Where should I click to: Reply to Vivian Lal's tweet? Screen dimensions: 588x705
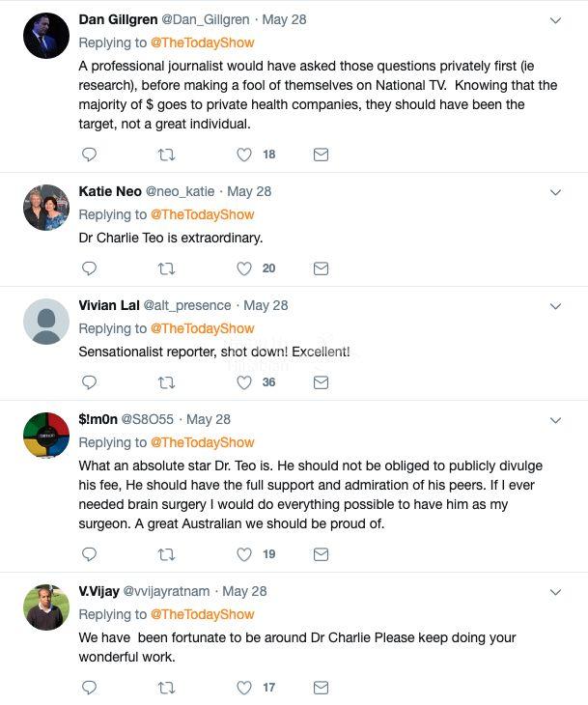[x=89, y=382]
